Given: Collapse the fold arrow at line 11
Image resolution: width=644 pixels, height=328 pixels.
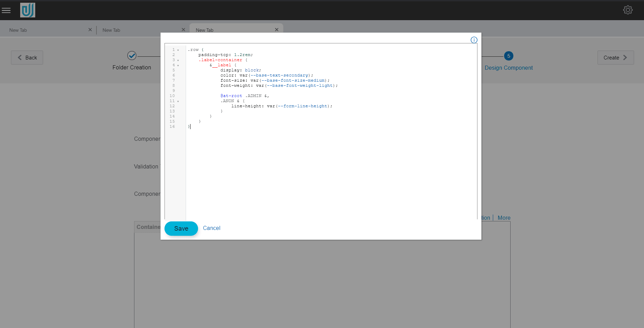Looking at the screenshot, I should click(178, 101).
